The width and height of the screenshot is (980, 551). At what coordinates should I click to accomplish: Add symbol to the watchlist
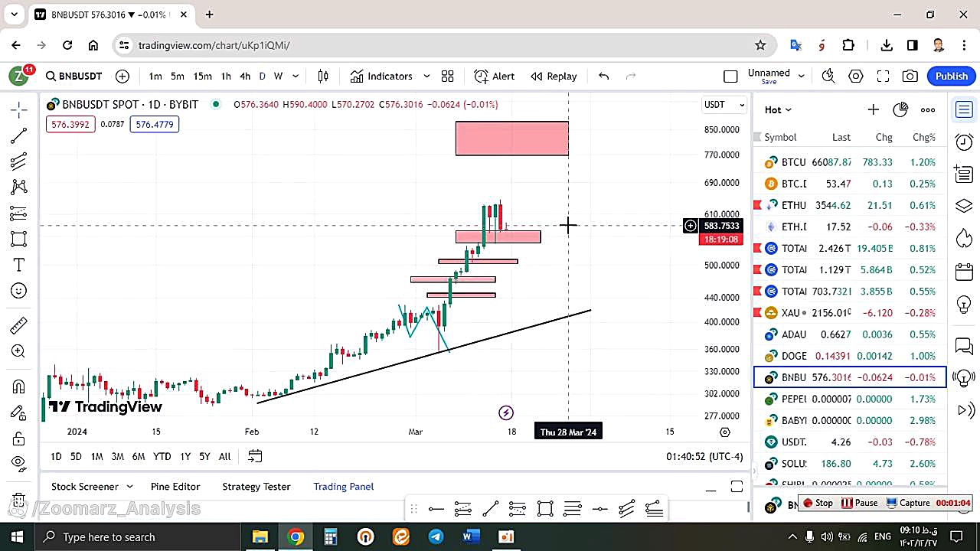point(873,109)
